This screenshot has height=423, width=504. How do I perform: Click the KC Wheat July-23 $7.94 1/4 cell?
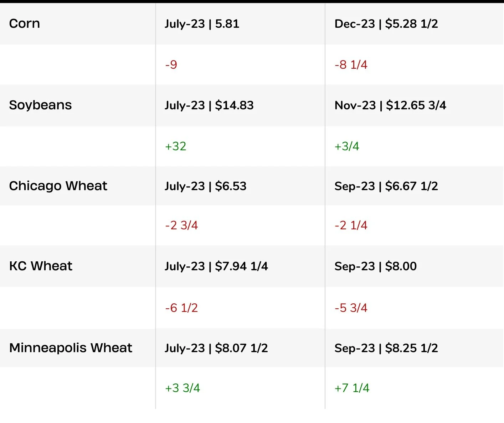[x=216, y=266]
